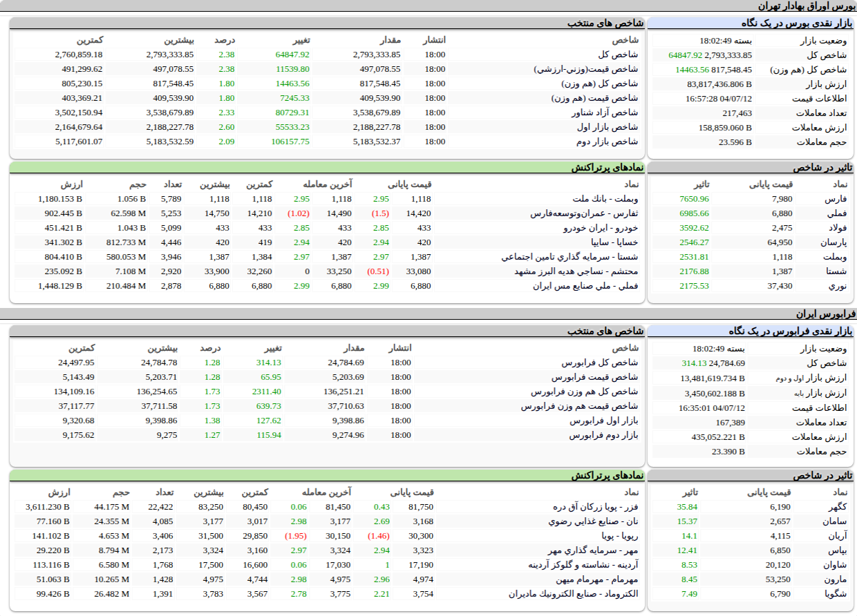This screenshot has height=616, width=857.
Task: Open نوري symbol in index impact table
Action: pos(837,286)
